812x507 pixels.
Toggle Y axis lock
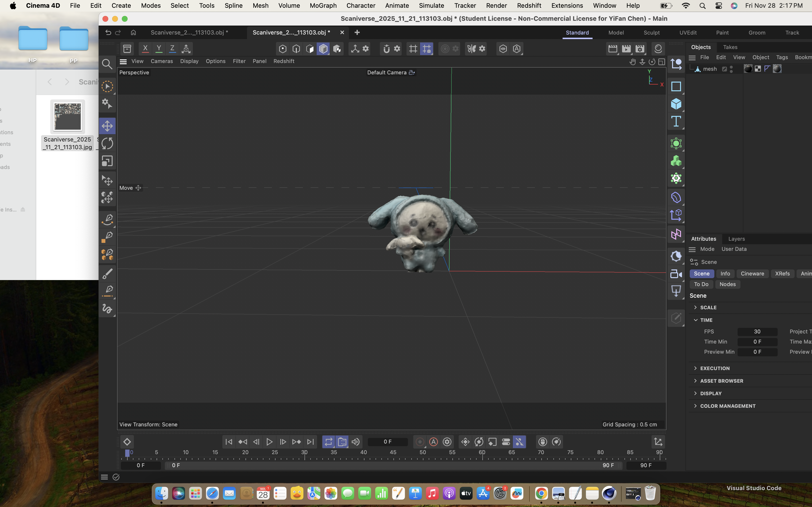(x=159, y=49)
